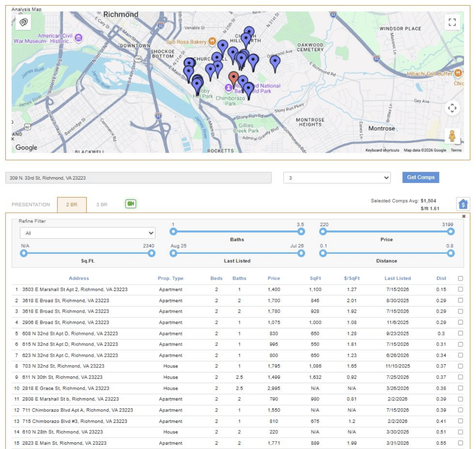
Task: Click the Baths slider left handle
Action: (x=173, y=232)
